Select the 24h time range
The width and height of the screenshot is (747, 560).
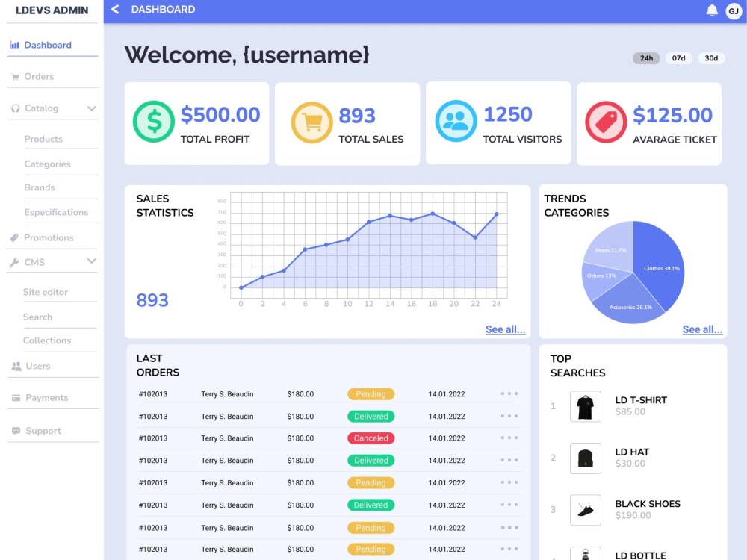tap(646, 58)
